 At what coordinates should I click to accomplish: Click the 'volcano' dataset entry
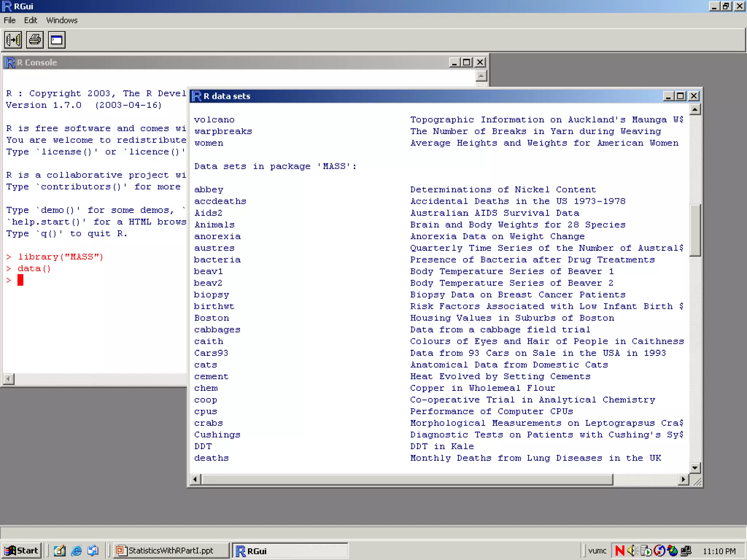214,120
